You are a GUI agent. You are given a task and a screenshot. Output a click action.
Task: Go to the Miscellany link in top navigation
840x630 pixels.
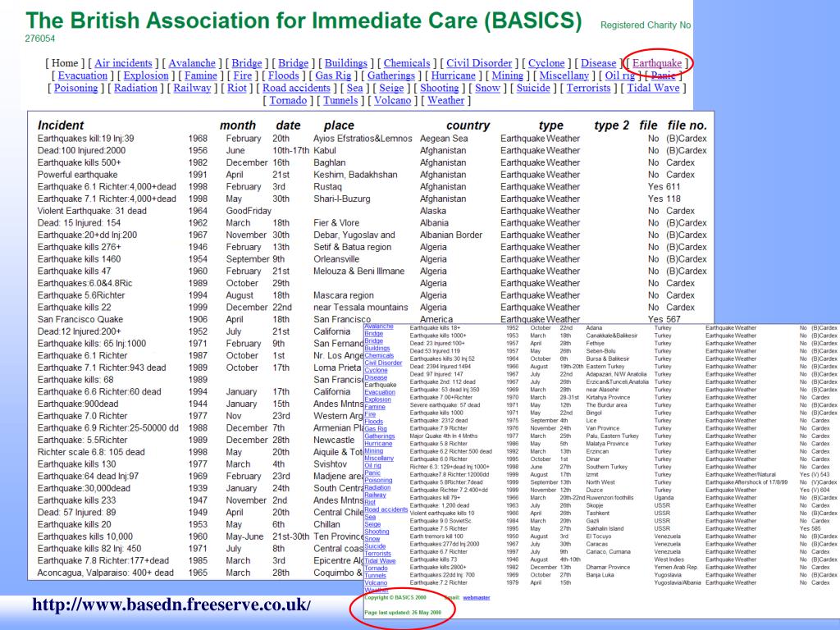564,75
